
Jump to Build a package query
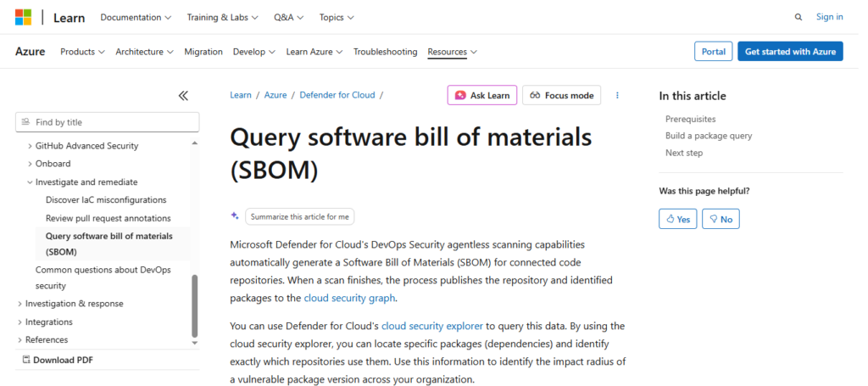point(709,136)
